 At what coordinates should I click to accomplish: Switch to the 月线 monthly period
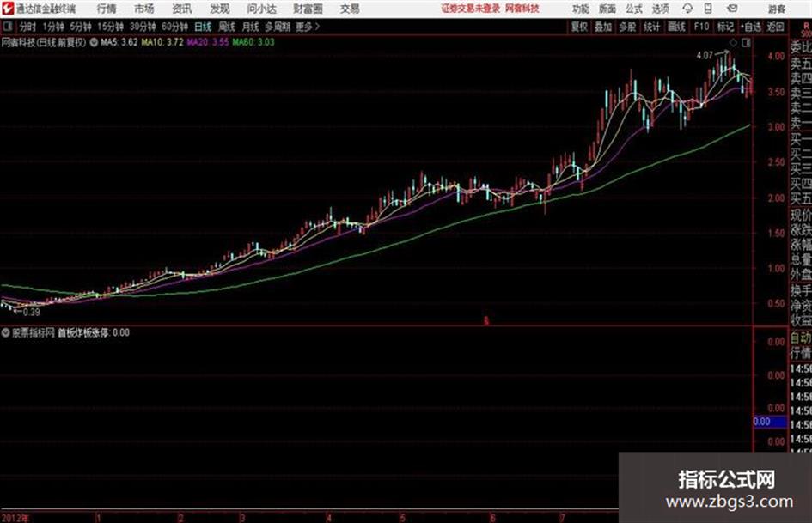tap(251, 27)
